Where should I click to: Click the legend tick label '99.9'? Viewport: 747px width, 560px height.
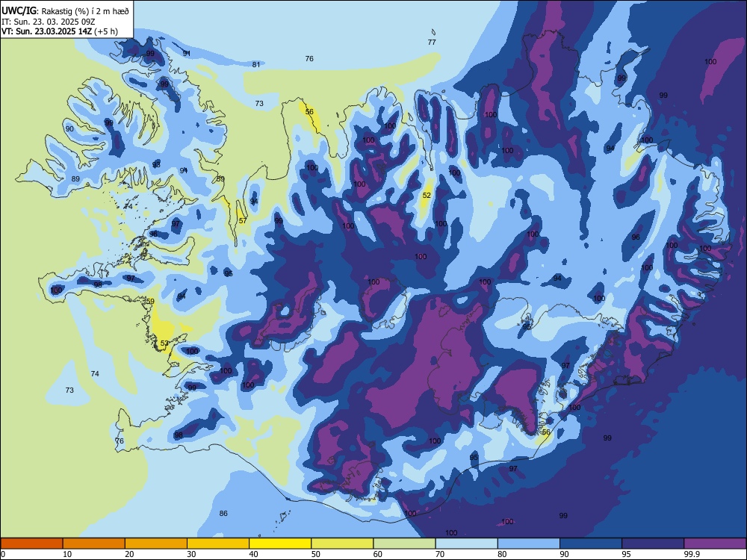[691, 554]
